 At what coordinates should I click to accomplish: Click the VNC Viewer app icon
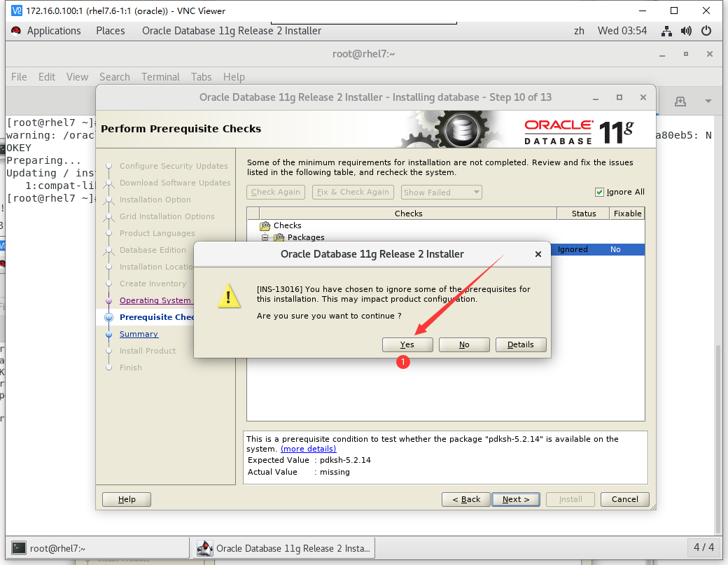tap(16, 11)
